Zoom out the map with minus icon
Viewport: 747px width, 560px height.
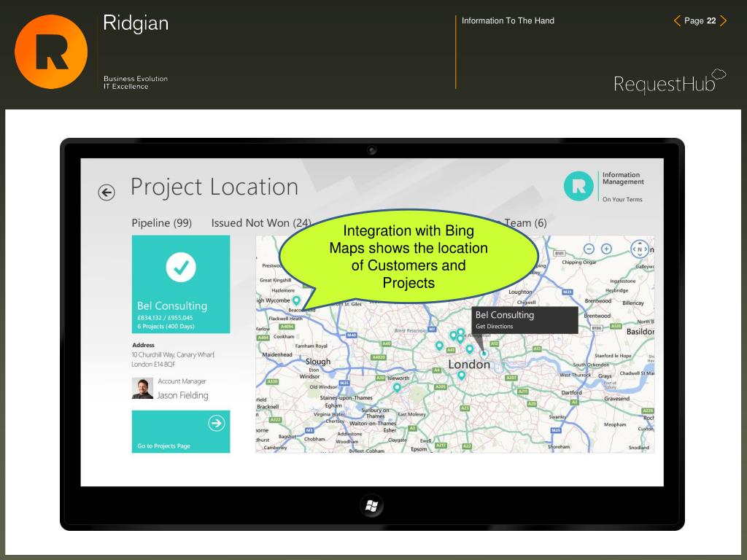coord(589,249)
